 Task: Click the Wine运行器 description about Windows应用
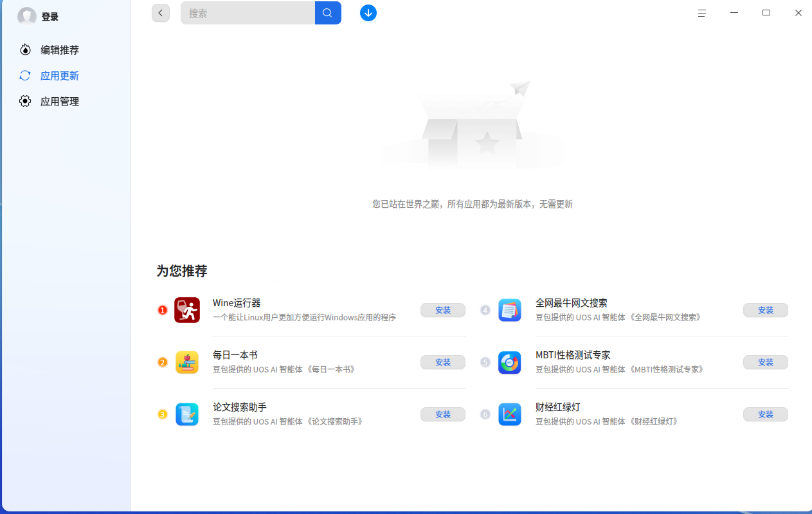304,317
